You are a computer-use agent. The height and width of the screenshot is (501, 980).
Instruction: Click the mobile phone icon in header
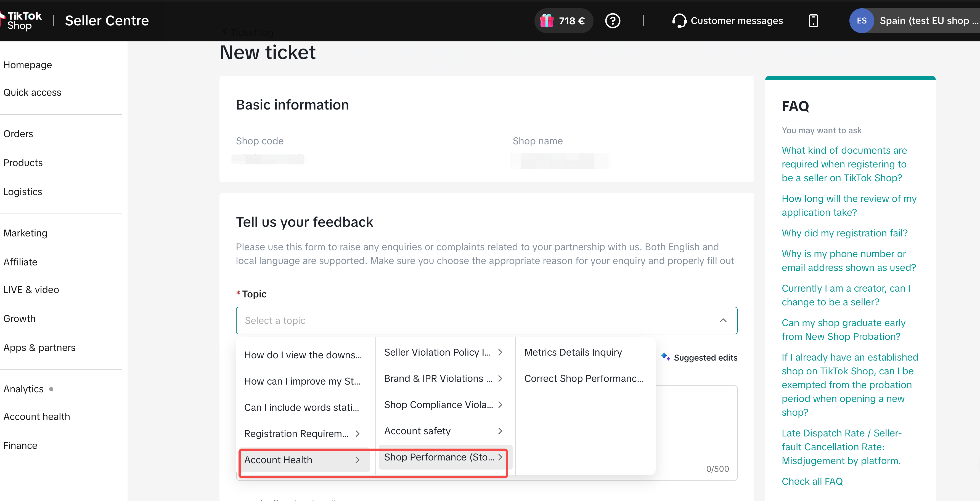(x=813, y=20)
